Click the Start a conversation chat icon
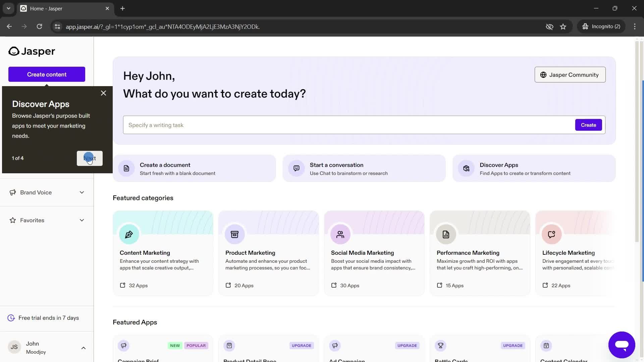This screenshot has height=362, width=644. tap(297, 168)
